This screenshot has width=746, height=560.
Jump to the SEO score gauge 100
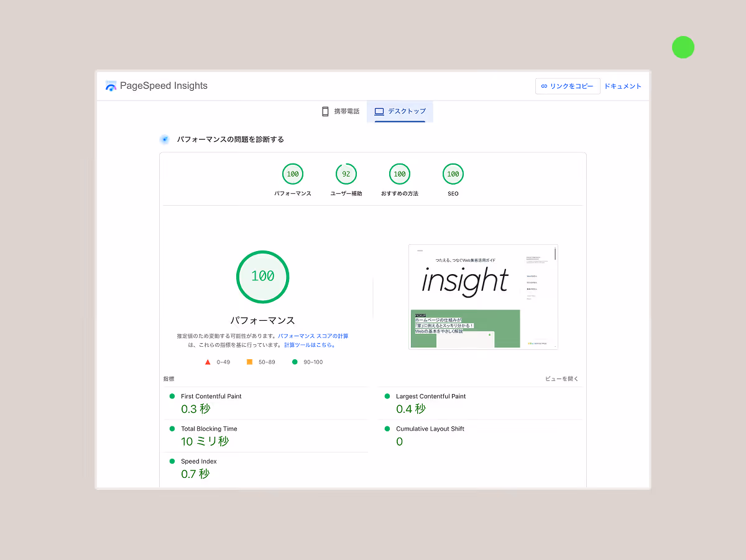453,174
